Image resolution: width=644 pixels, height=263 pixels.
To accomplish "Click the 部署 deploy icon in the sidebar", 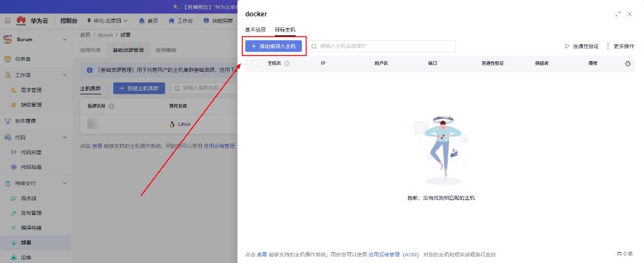I will point(14,243).
